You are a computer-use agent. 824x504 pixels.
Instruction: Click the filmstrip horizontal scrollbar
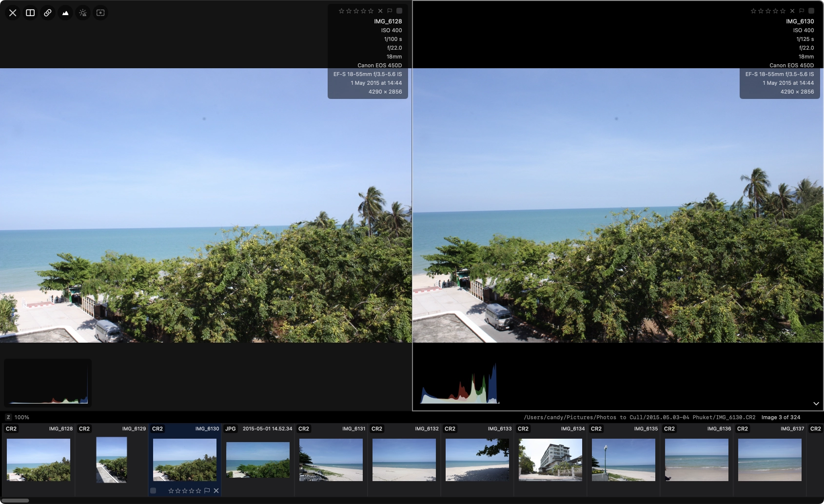coord(15,501)
